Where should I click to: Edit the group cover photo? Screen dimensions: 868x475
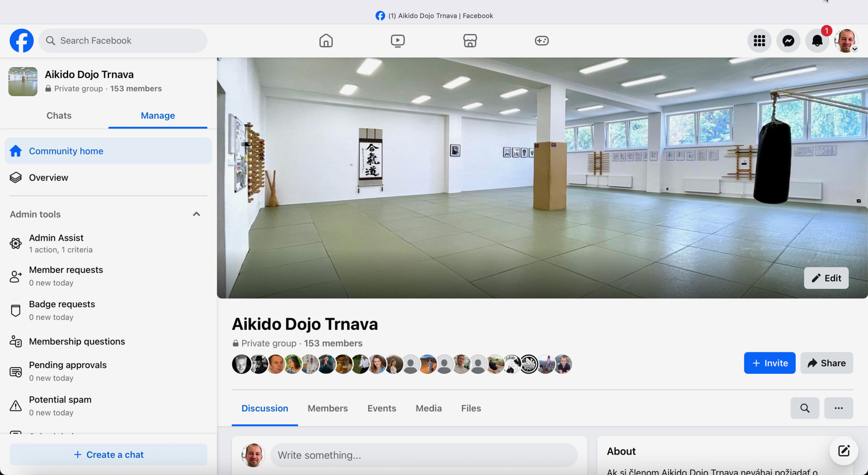pyautogui.click(x=826, y=278)
